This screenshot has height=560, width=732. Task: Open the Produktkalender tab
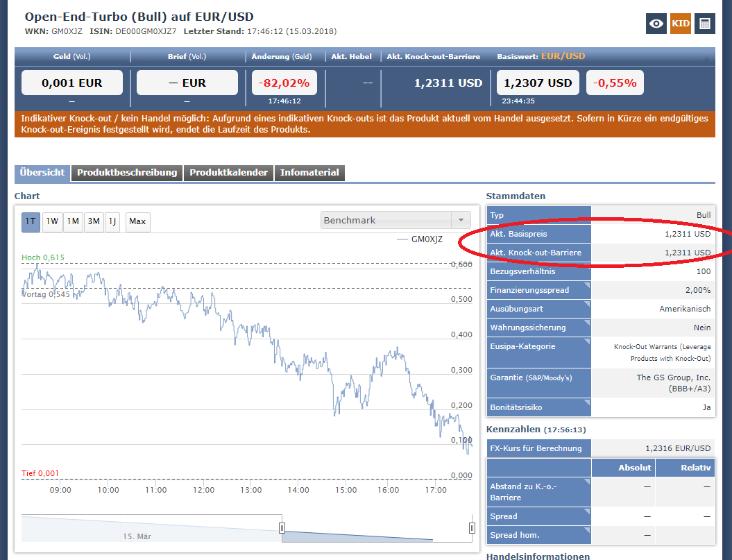[228, 172]
